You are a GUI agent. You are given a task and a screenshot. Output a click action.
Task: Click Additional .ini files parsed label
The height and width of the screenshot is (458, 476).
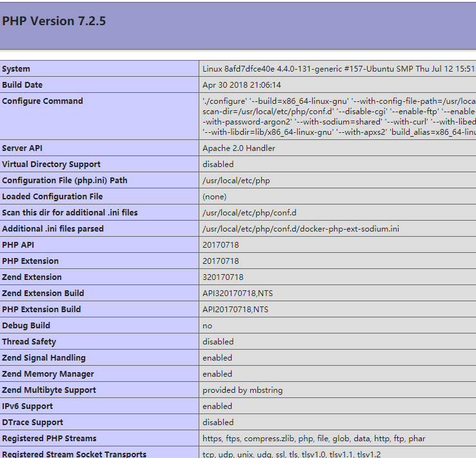pos(52,228)
